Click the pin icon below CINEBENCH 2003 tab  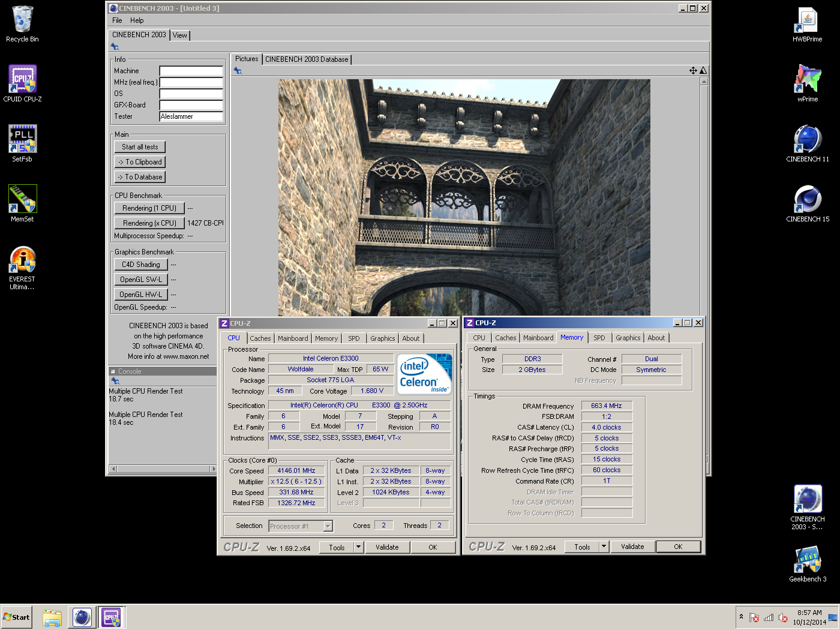click(x=115, y=46)
